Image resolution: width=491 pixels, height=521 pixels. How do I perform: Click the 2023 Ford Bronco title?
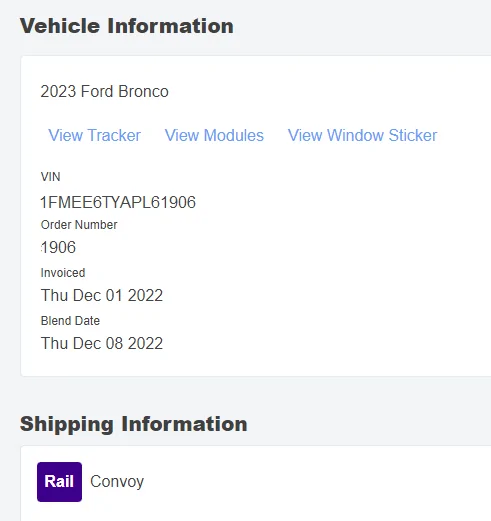point(104,91)
